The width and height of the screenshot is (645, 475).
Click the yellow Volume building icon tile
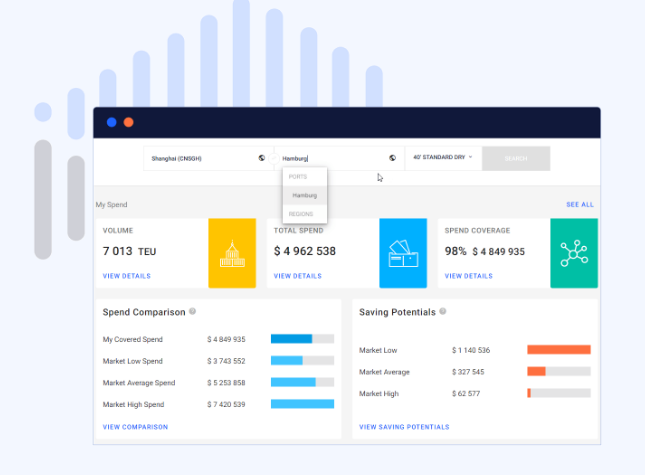[x=232, y=253]
